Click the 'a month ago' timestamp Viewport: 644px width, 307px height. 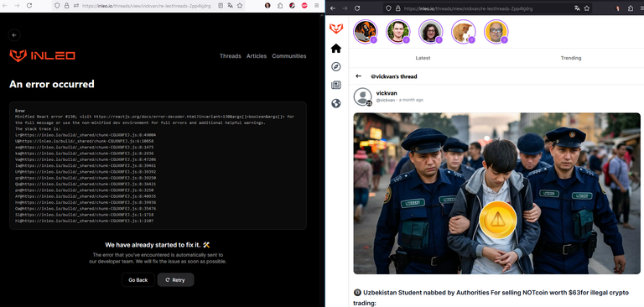(x=411, y=101)
